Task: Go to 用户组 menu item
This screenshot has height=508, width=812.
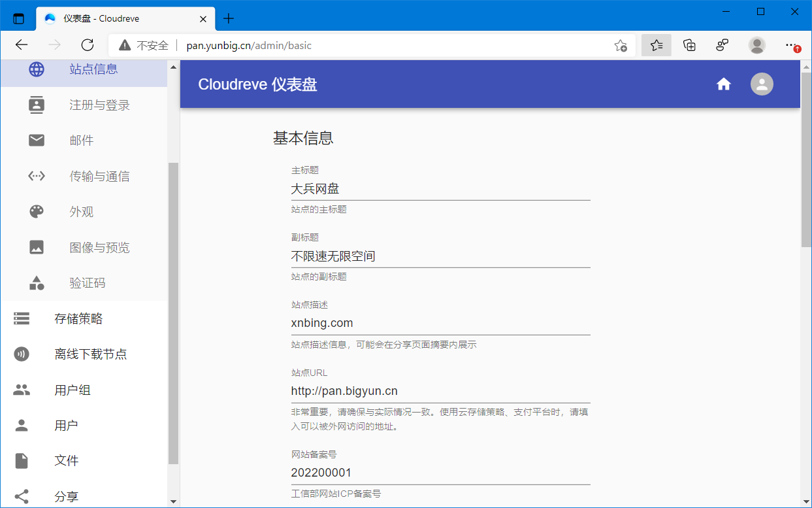Action: tap(72, 390)
